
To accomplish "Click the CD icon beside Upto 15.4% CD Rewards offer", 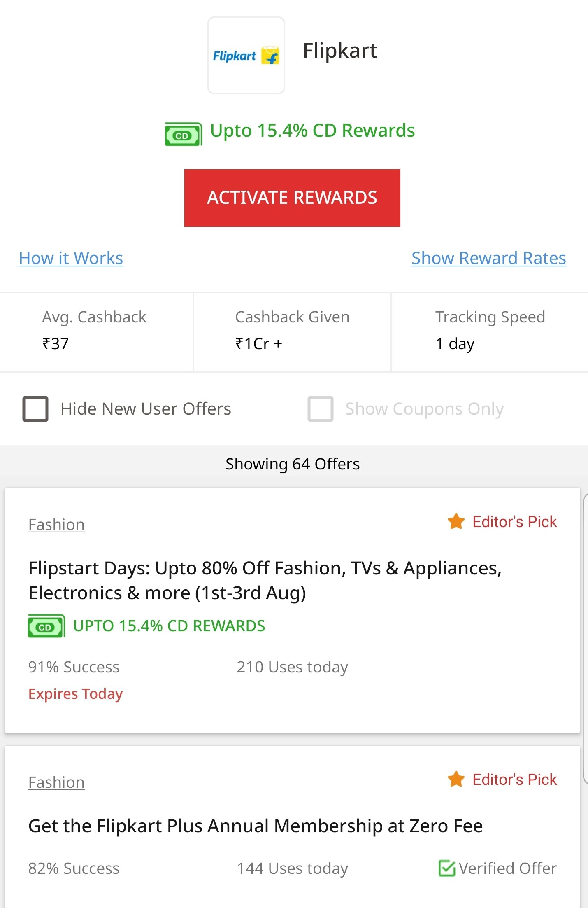I will pos(46,626).
